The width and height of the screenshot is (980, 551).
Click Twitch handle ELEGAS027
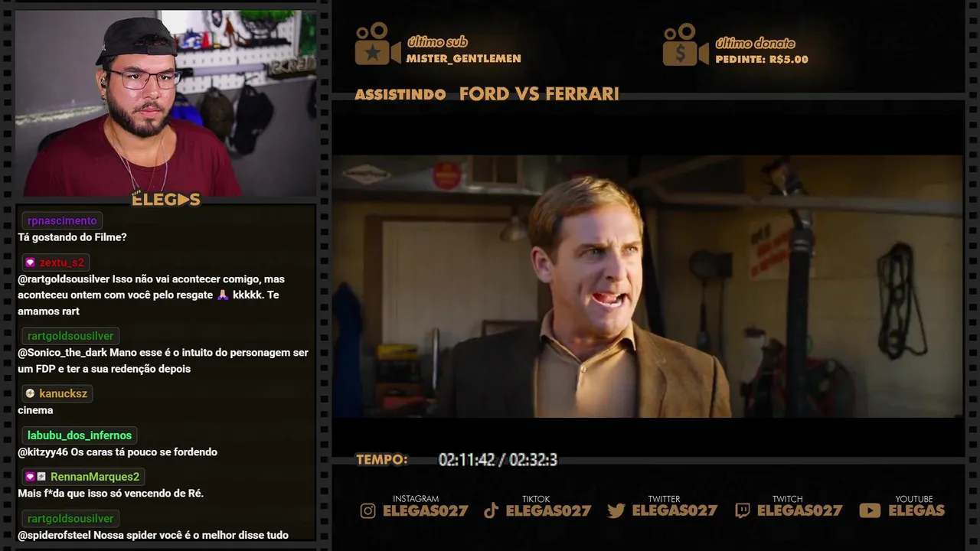(800, 511)
